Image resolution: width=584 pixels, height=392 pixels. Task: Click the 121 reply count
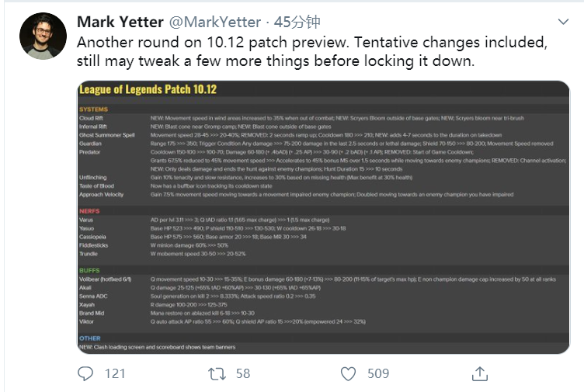[x=115, y=373]
